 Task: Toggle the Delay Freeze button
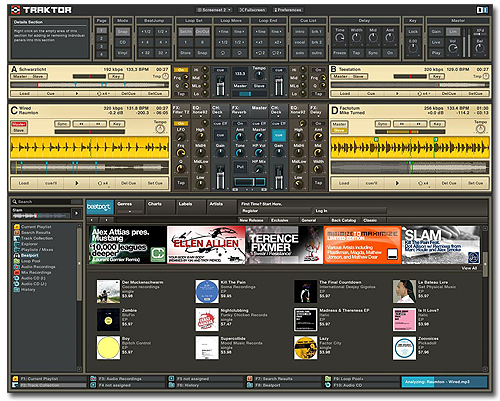pos(340,53)
